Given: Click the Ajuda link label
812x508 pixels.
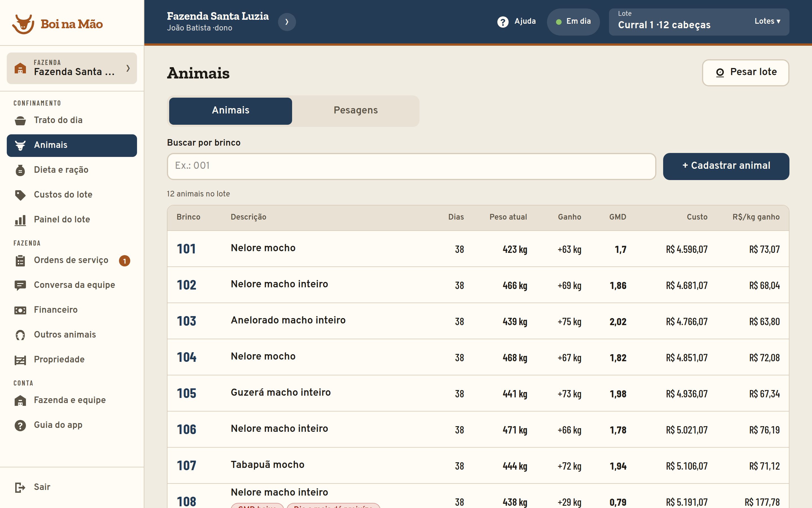Looking at the screenshot, I should pyautogui.click(x=525, y=21).
